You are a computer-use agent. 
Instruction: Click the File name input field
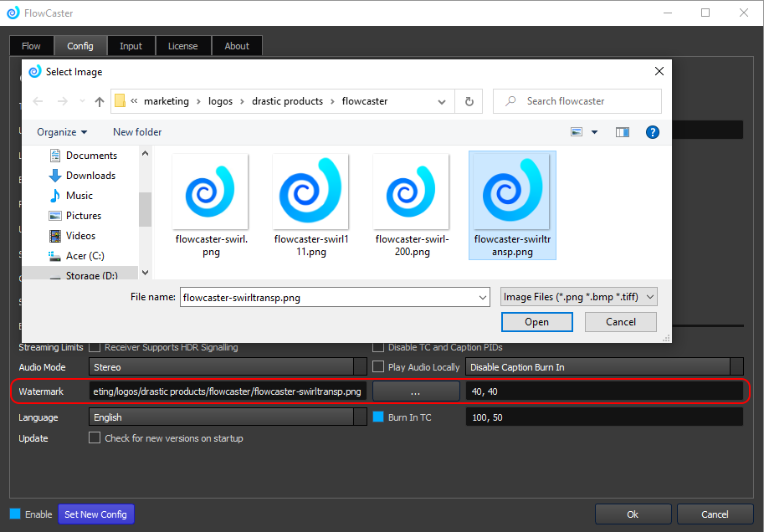tap(334, 297)
